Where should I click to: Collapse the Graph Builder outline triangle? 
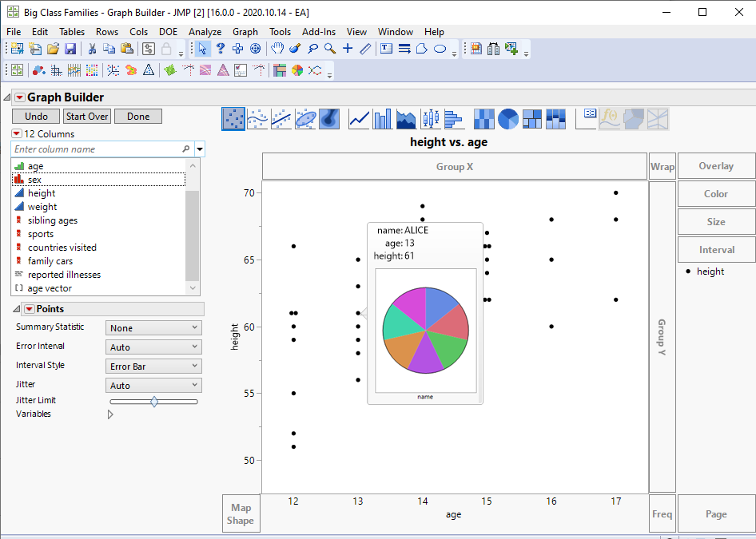pos(6,97)
